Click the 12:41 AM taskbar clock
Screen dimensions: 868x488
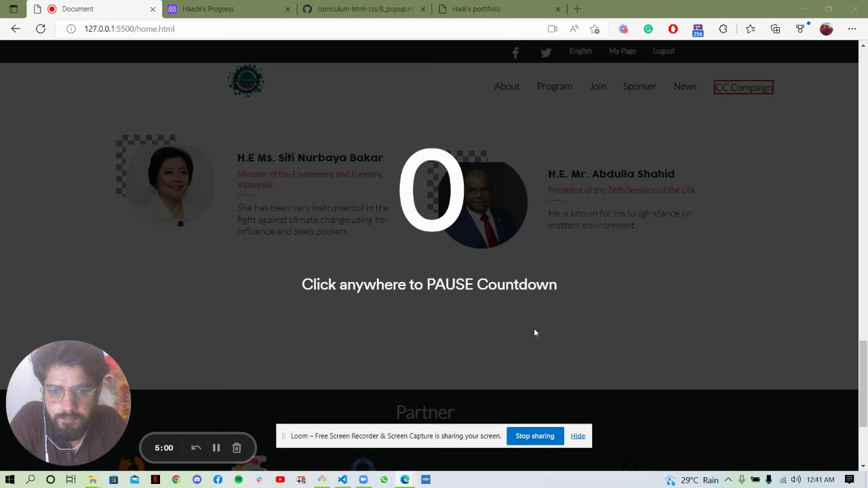tap(821, 480)
